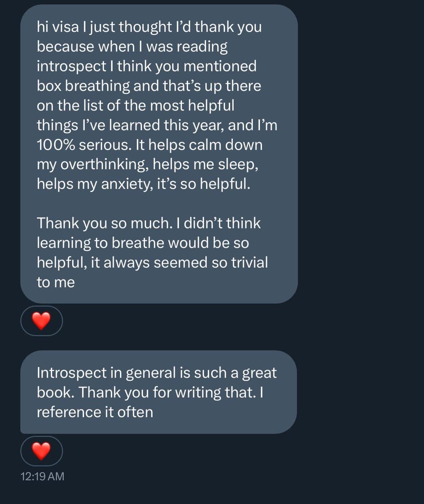Screen dimensions: 424x504
Task: Click "helps my anxiety" in the message
Action: 94,184
